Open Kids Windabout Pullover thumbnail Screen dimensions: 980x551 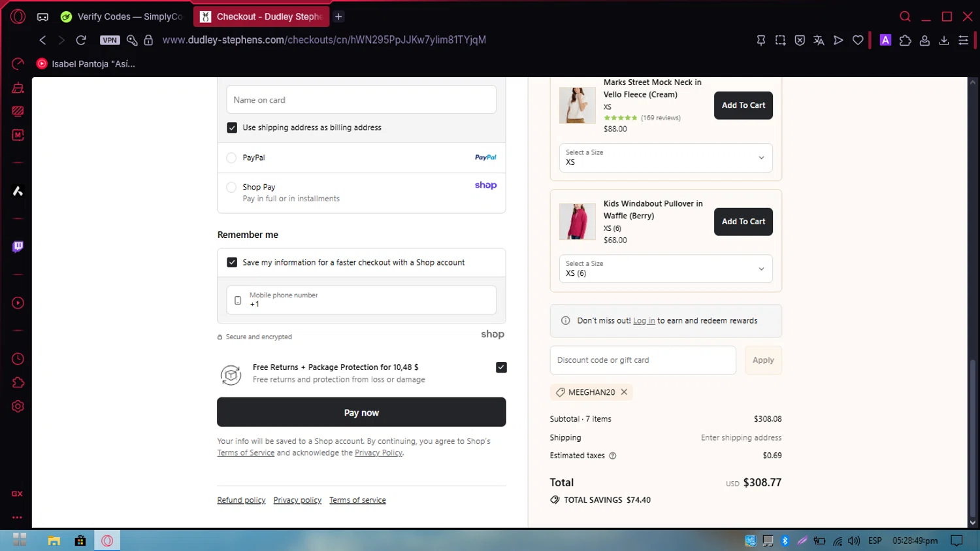pos(577,222)
